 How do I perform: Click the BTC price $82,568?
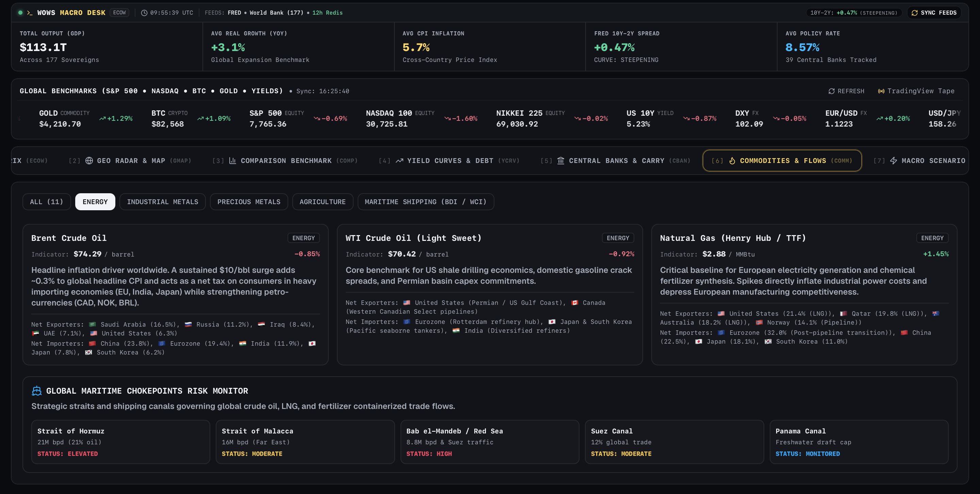(x=167, y=125)
